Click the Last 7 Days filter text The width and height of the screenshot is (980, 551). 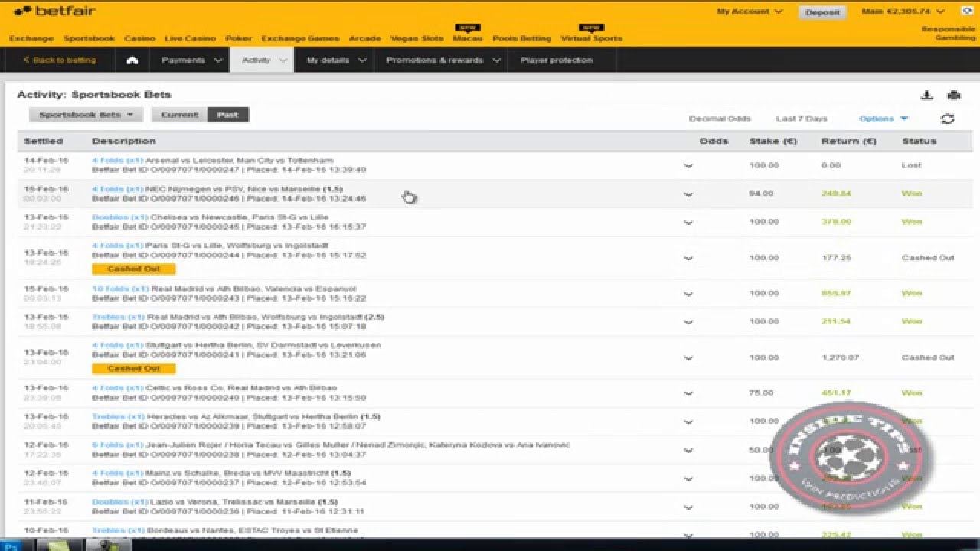tap(802, 119)
